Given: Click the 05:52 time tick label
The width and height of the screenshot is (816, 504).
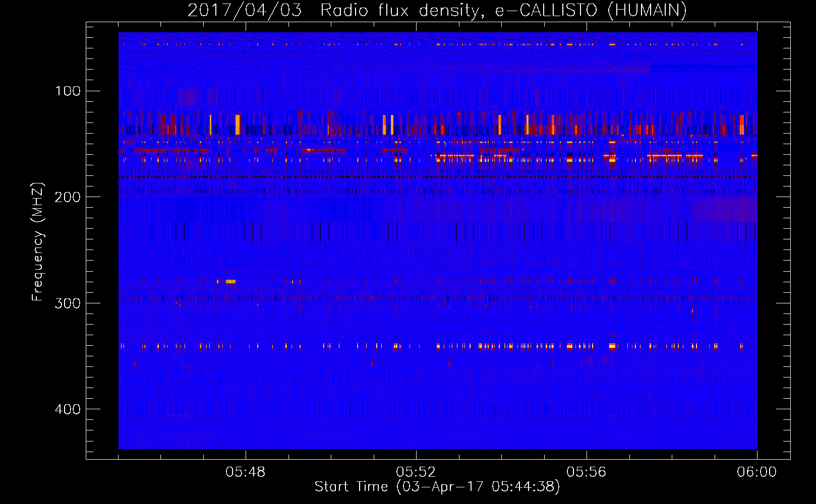Looking at the screenshot, I should (x=416, y=472).
